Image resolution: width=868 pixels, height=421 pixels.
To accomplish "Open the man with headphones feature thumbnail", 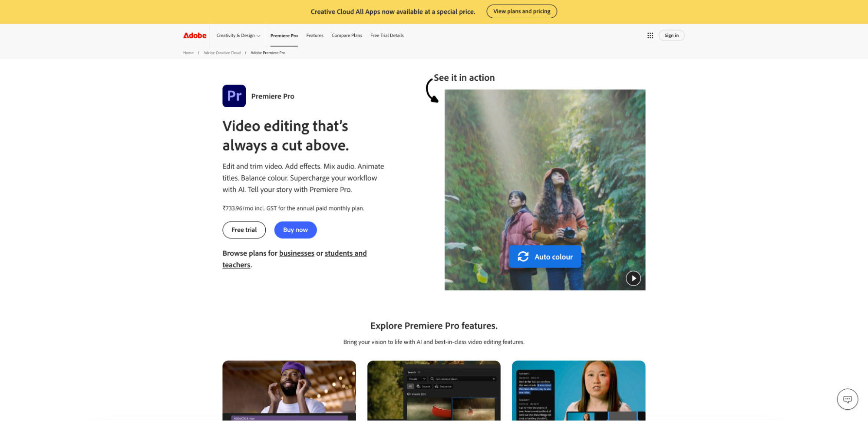I will pyautogui.click(x=289, y=390).
